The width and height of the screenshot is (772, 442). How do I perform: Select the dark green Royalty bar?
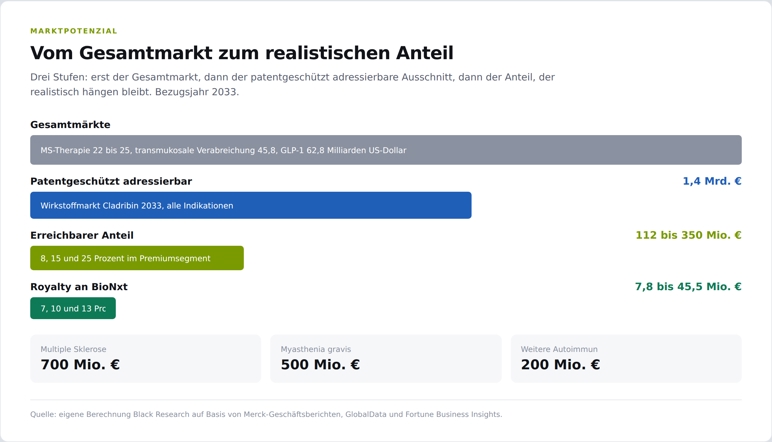73,308
